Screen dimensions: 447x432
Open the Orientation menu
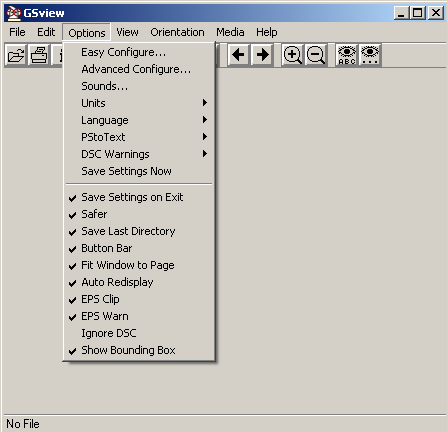tap(177, 32)
